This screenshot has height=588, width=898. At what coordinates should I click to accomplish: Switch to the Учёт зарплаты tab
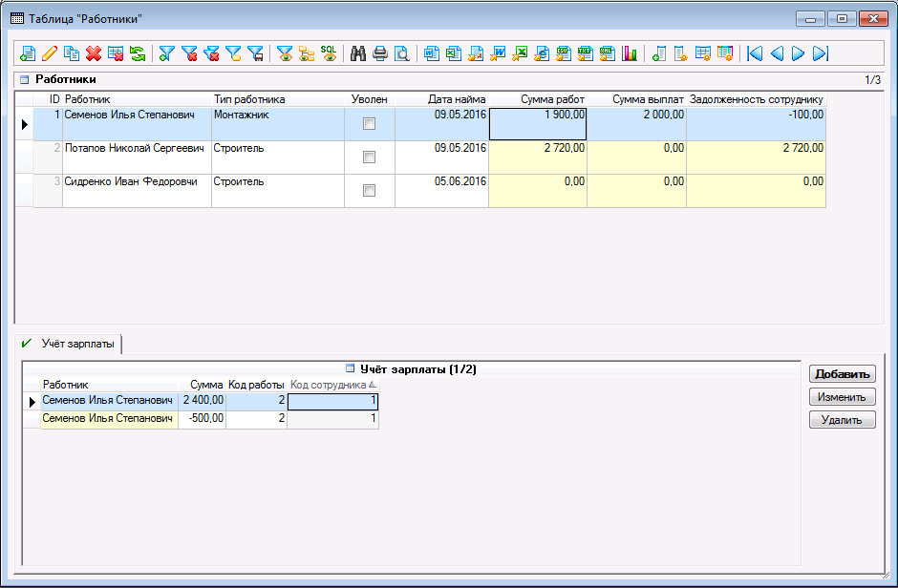[69, 343]
